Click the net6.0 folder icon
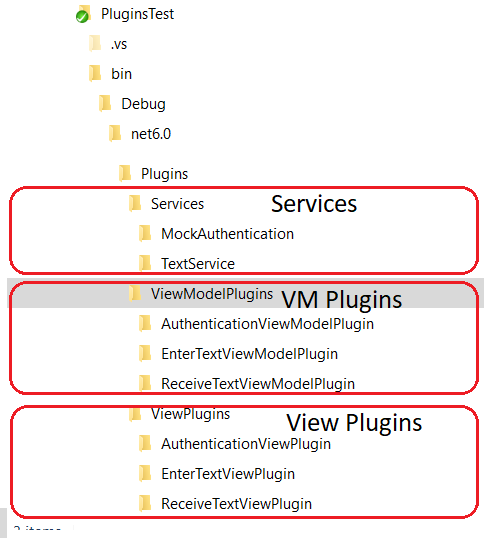 (115, 134)
